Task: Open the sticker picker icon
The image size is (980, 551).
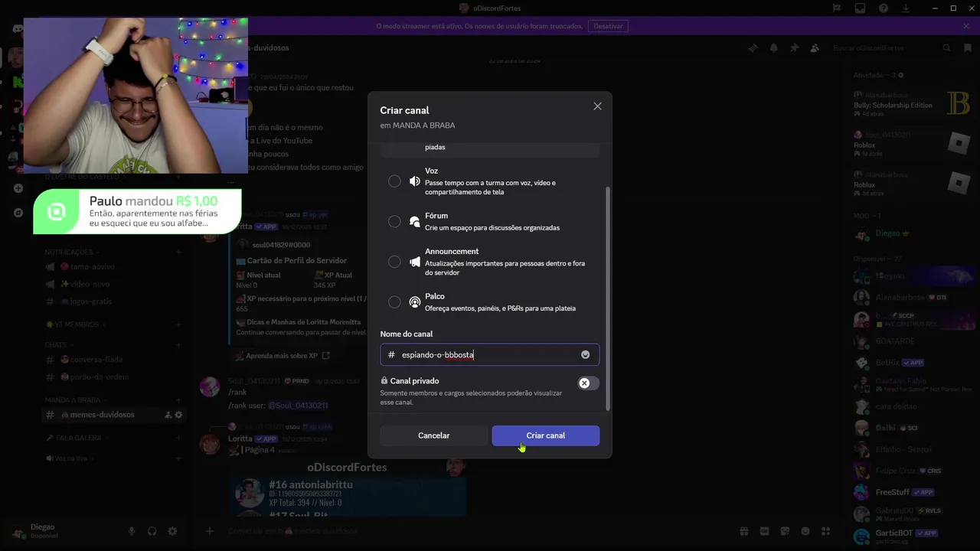Action: pyautogui.click(x=785, y=531)
